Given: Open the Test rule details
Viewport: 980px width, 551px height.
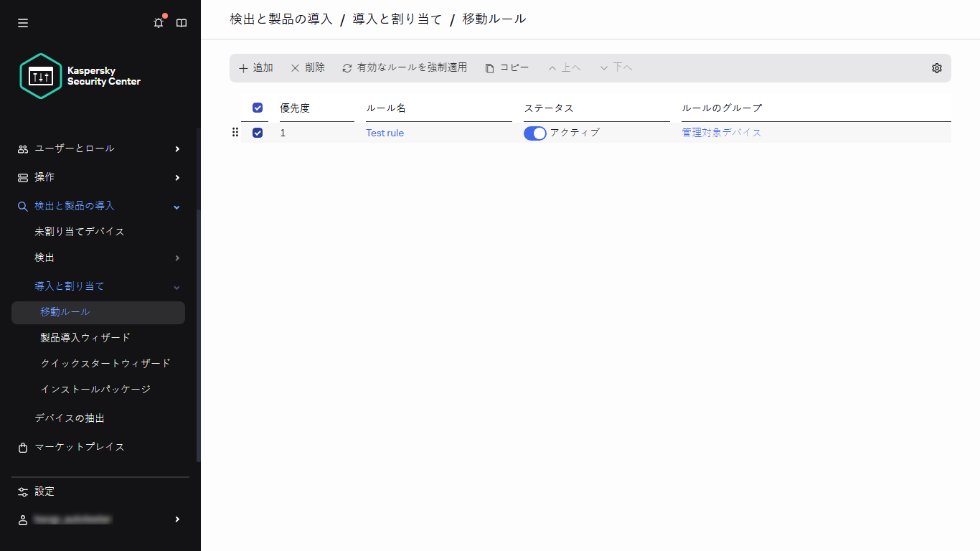Looking at the screenshot, I should [385, 133].
